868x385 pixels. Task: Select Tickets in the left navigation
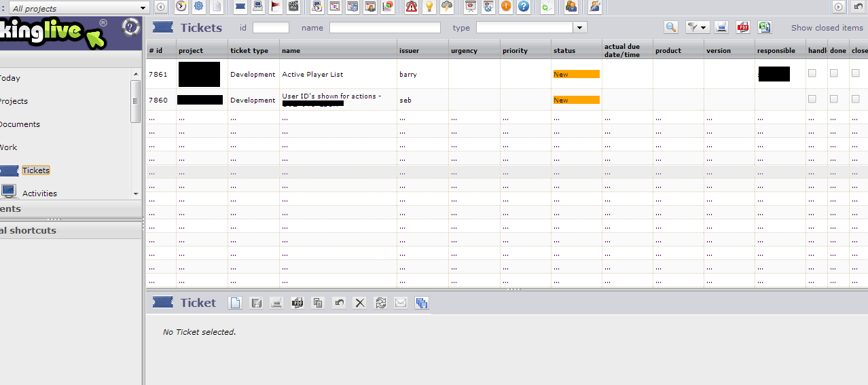[x=36, y=170]
